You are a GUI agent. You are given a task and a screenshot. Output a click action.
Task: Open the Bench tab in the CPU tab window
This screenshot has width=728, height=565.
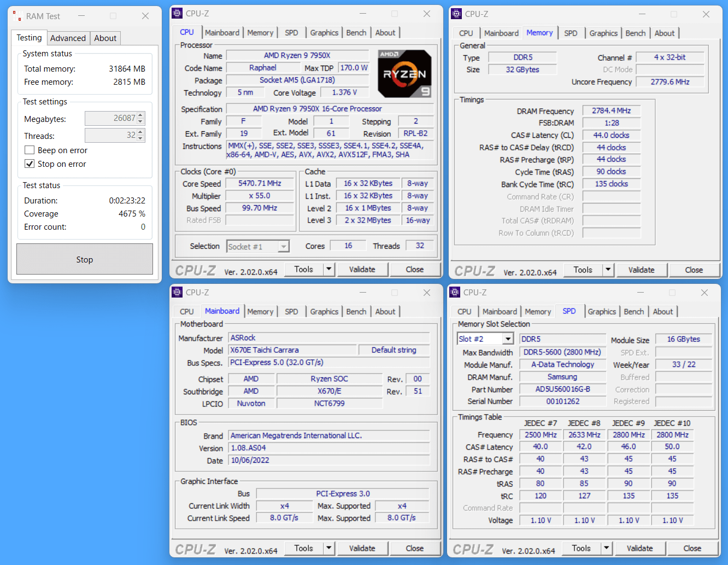[x=356, y=33]
